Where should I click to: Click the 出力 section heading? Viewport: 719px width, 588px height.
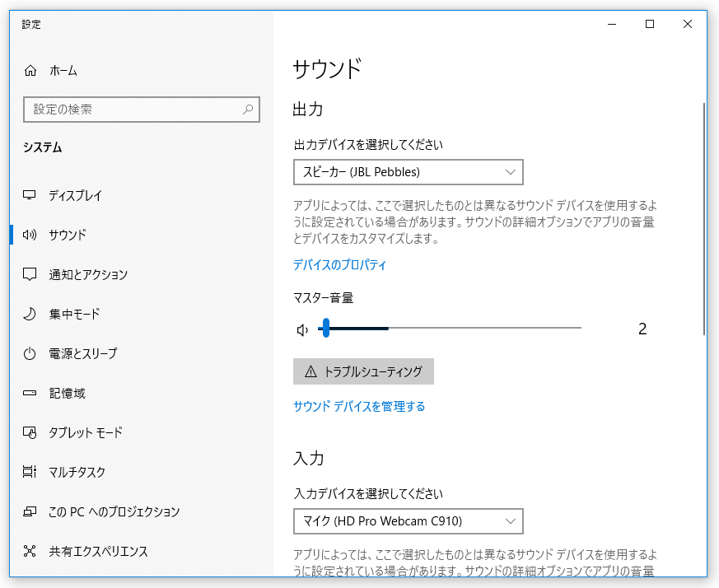coord(308,110)
